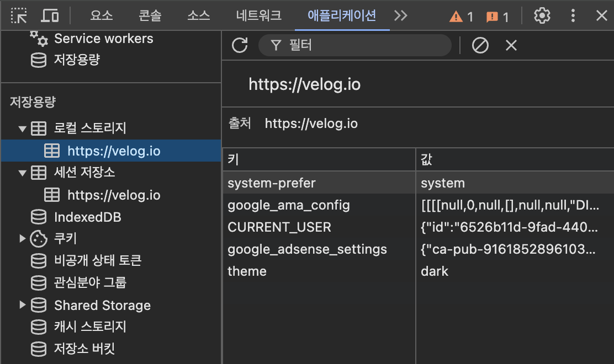Open the warning triangle count indicator

coord(461,17)
